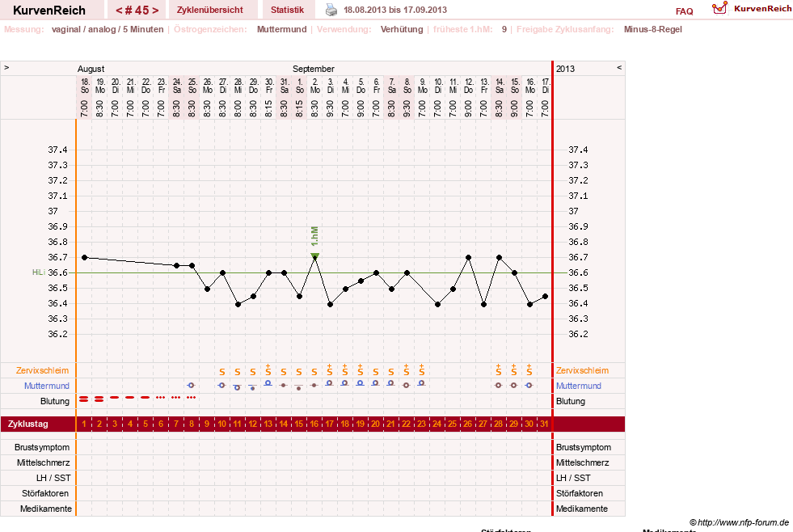Click the printer icon
793x532 pixels.
pyautogui.click(x=331, y=10)
